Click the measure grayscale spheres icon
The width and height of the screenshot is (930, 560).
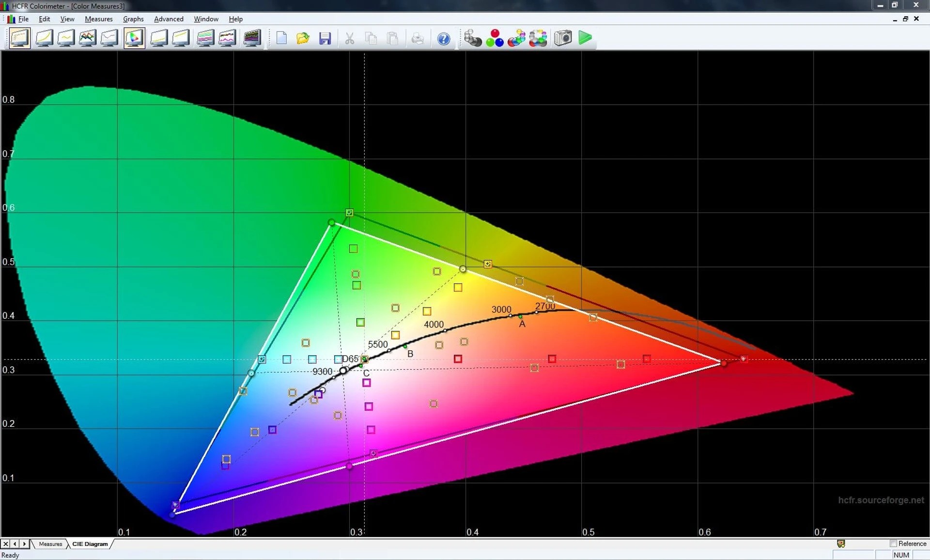[472, 38]
